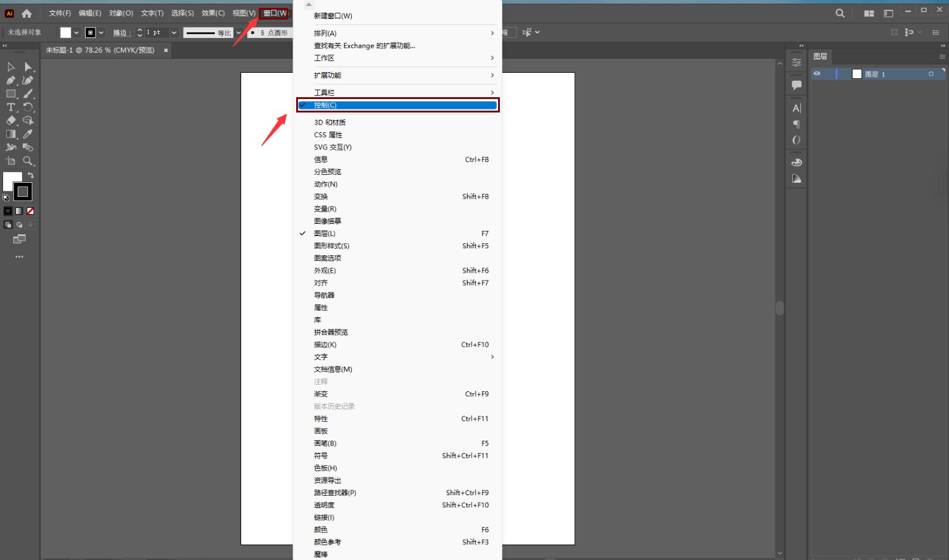Viewport: 949px width, 560px height.
Task: Click the white Fill color swatch
Action: point(12,181)
